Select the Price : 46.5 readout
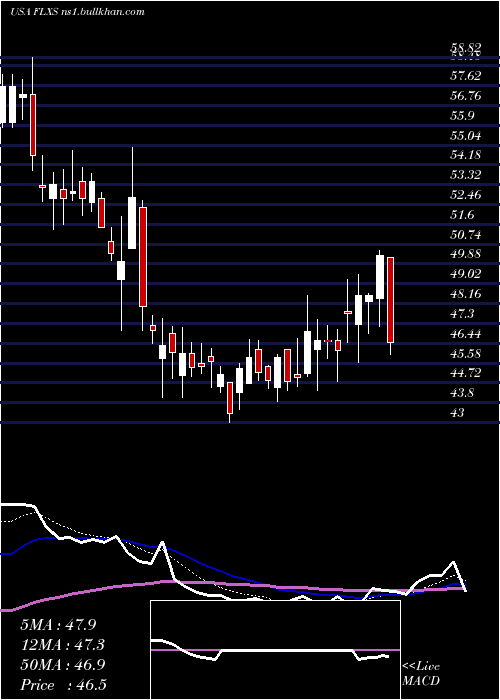This screenshot has width=500, height=700. click(62, 685)
